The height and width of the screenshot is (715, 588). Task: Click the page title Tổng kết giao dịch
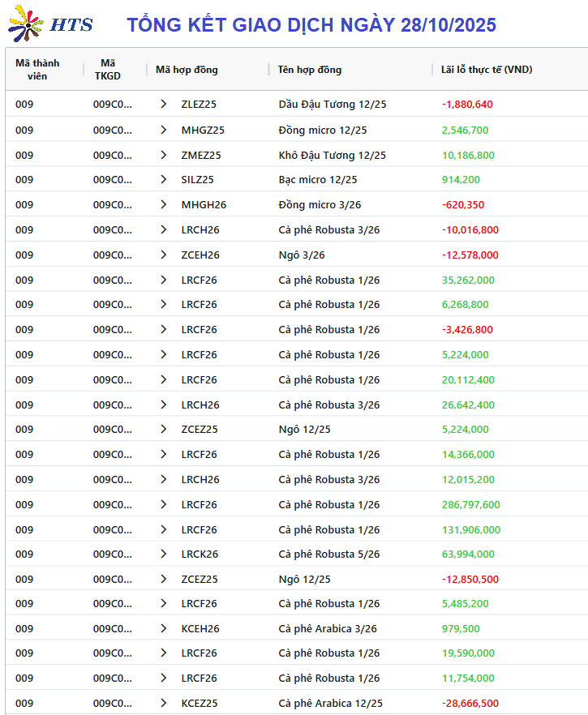click(311, 25)
